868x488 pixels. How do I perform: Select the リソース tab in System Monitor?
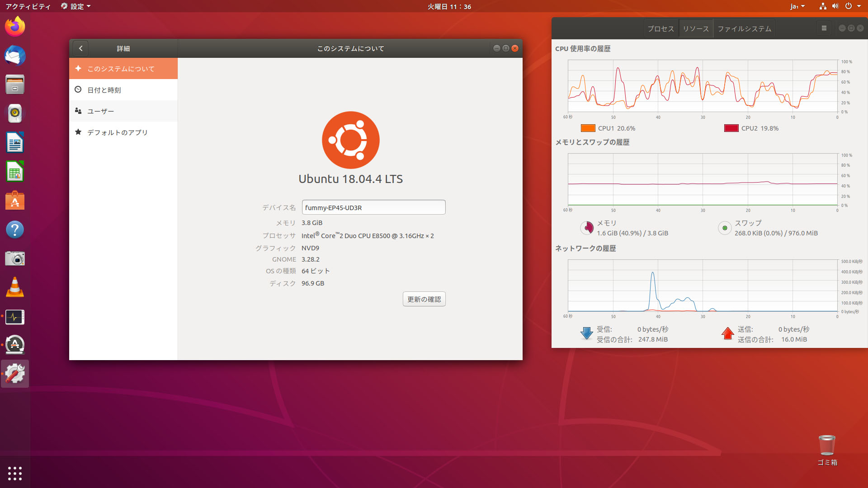click(x=696, y=28)
